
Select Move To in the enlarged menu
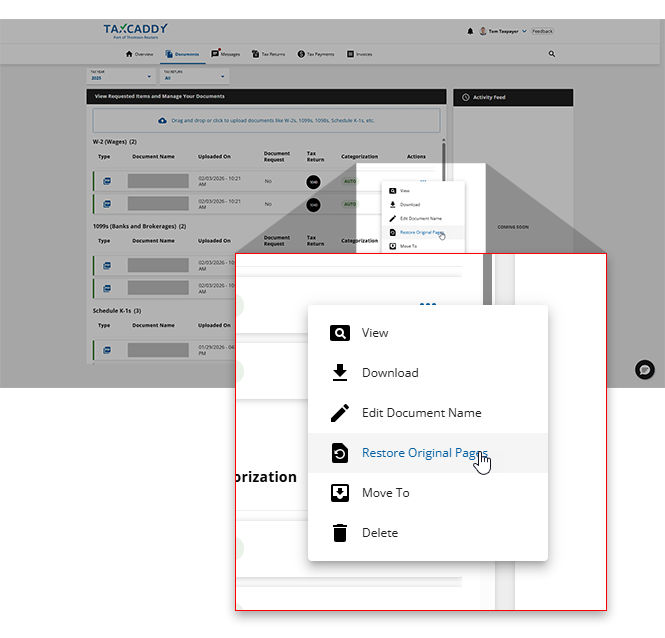coord(428,493)
